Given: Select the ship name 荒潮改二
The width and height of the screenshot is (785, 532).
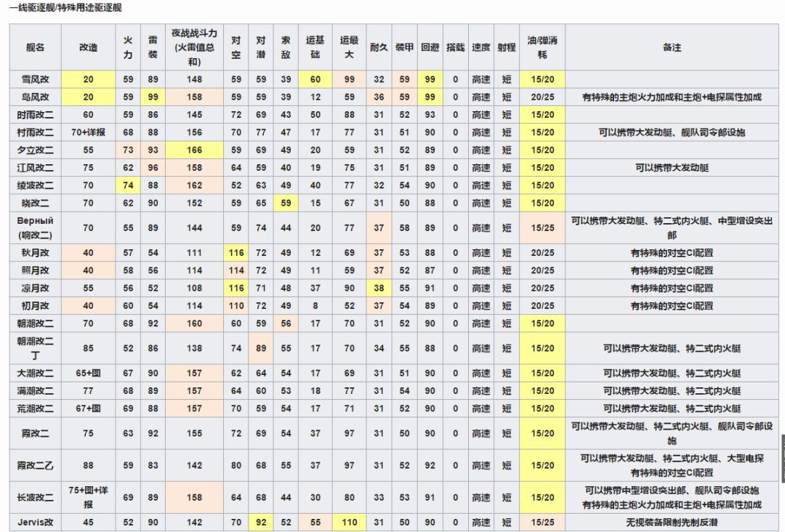Looking at the screenshot, I should point(35,409).
